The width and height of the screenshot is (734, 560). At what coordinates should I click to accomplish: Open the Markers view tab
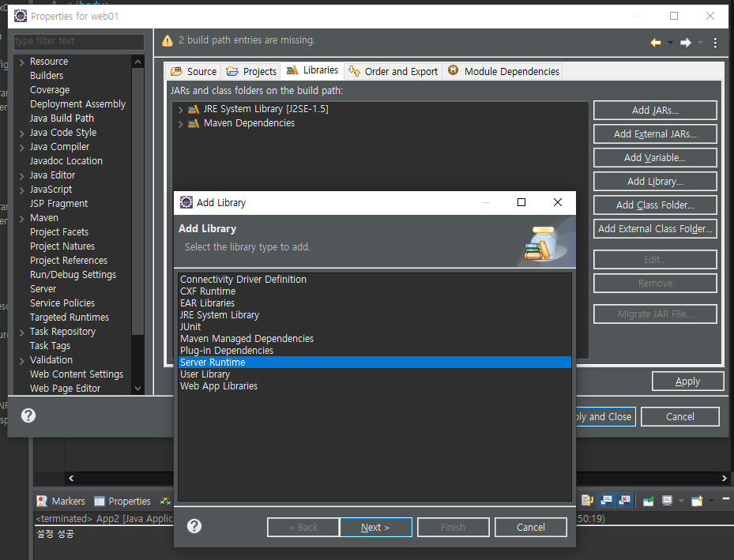tap(61, 502)
